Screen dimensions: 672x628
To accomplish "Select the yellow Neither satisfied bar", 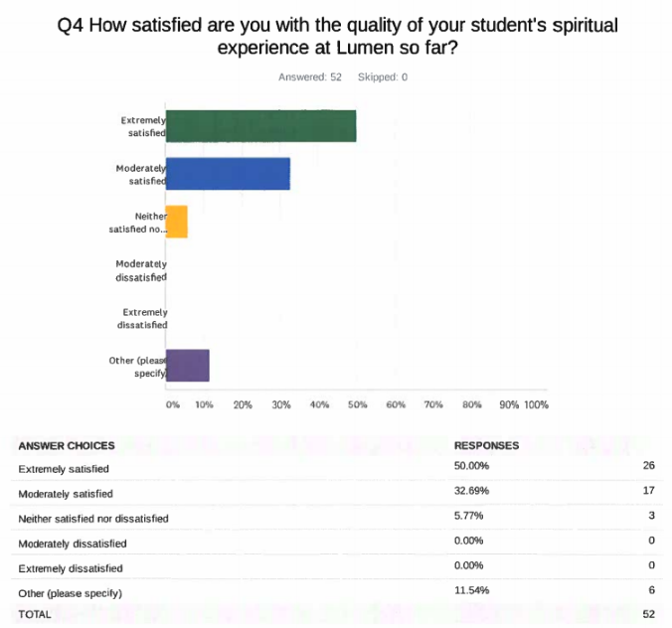I will 177,222.
